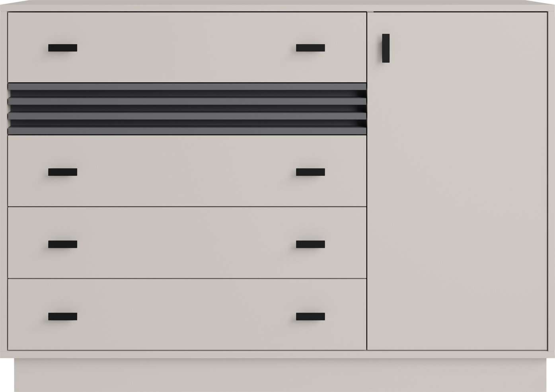Screen dimensions: 555x392
Task: Select the bottom rail above the plinth
Action: click(277, 354)
